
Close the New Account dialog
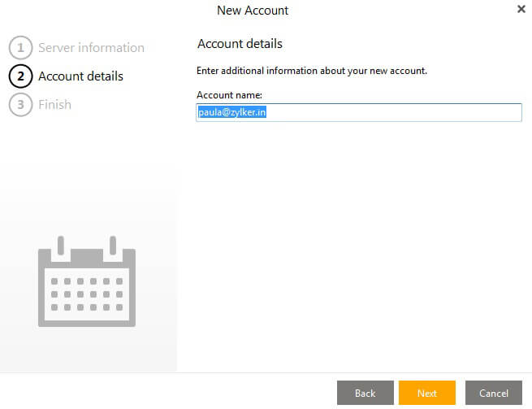(x=521, y=9)
